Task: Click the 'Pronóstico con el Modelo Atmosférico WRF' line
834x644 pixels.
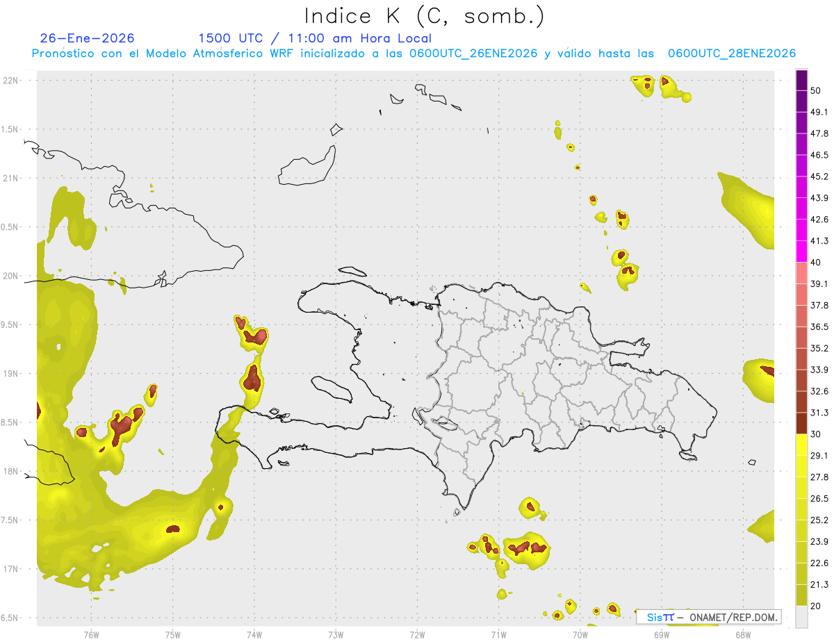Action: (414, 53)
